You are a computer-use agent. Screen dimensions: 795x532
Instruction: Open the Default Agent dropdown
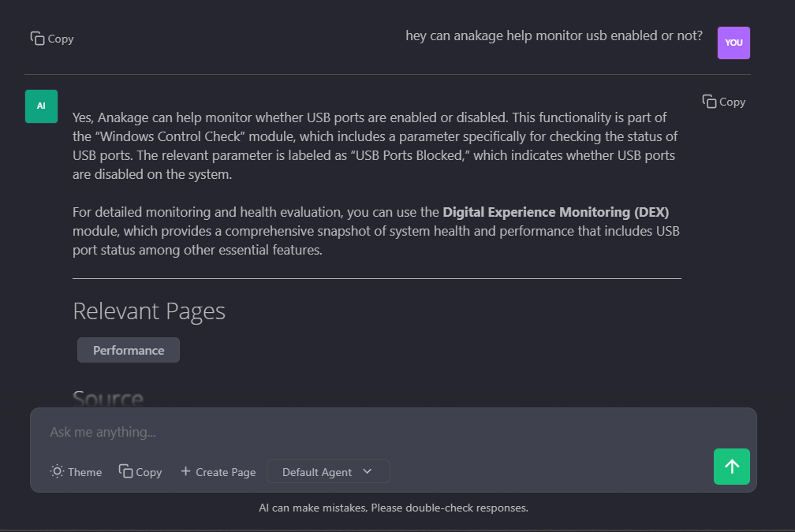coord(328,471)
